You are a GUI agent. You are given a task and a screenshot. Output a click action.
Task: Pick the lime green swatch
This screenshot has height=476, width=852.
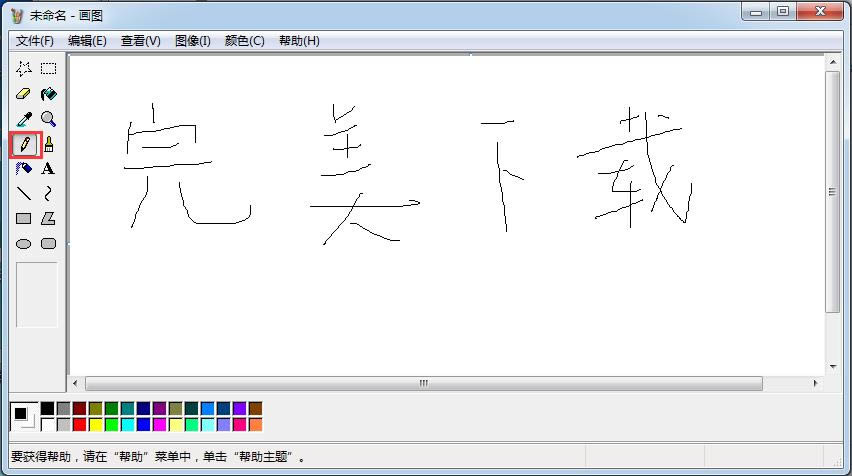[111, 424]
